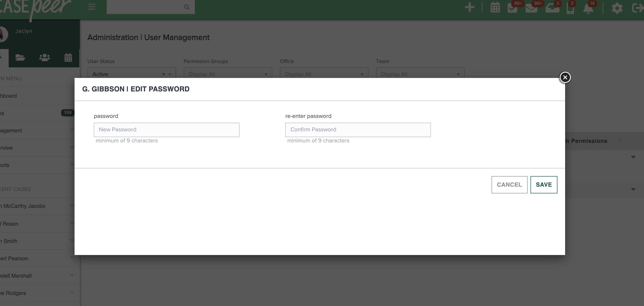
Task: Toggle the hamburger menu icon
Action: (x=92, y=7)
